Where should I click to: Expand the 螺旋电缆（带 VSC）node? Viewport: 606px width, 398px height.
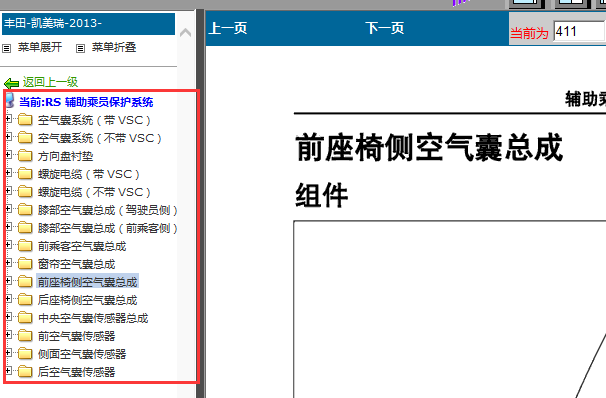pyautogui.click(x=8, y=173)
